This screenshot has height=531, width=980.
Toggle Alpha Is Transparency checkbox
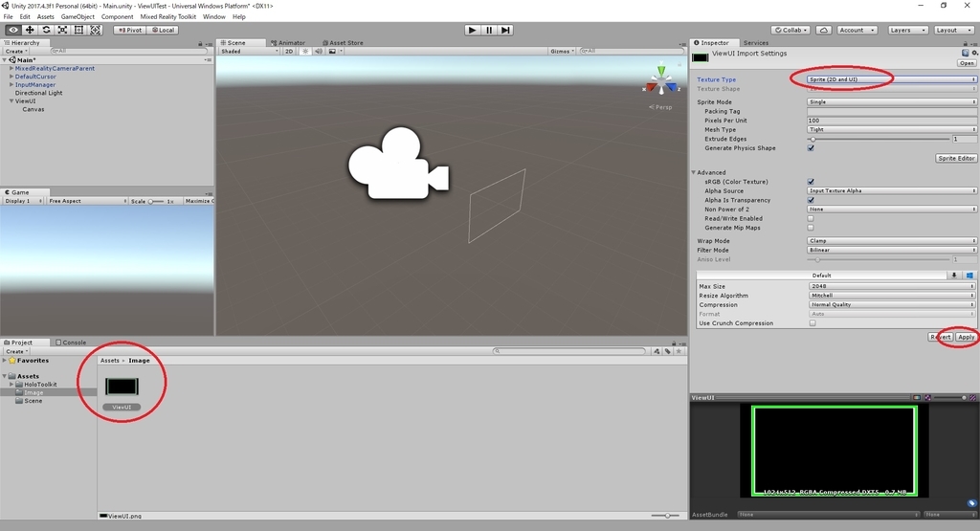[811, 200]
